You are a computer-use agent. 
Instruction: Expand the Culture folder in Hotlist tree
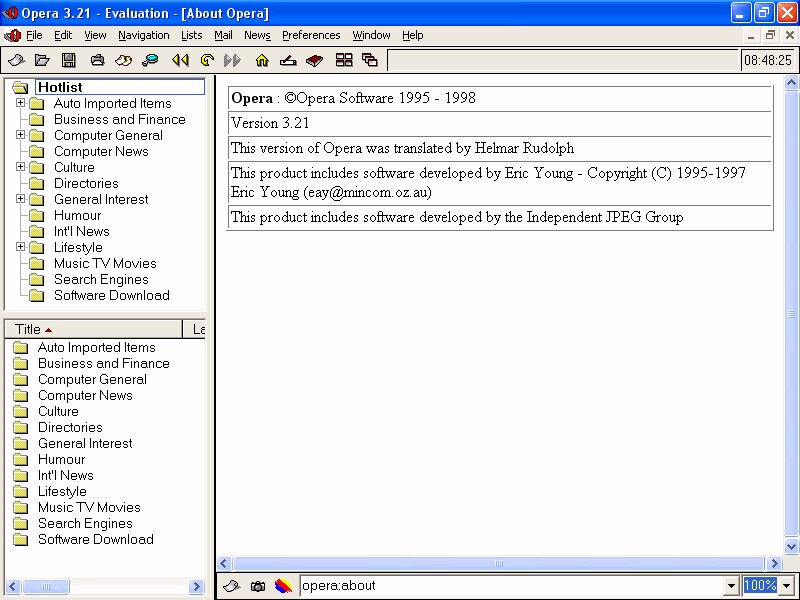pyautogui.click(x=20, y=167)
